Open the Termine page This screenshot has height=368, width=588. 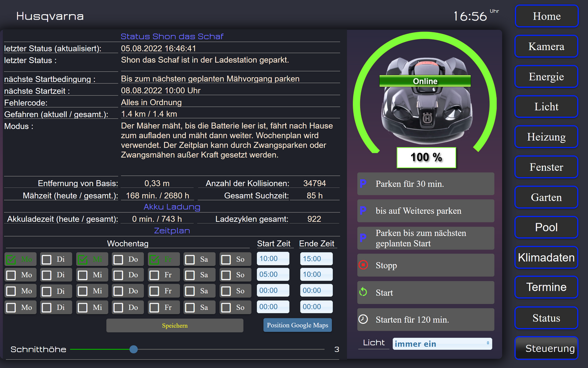click(546, 288)
